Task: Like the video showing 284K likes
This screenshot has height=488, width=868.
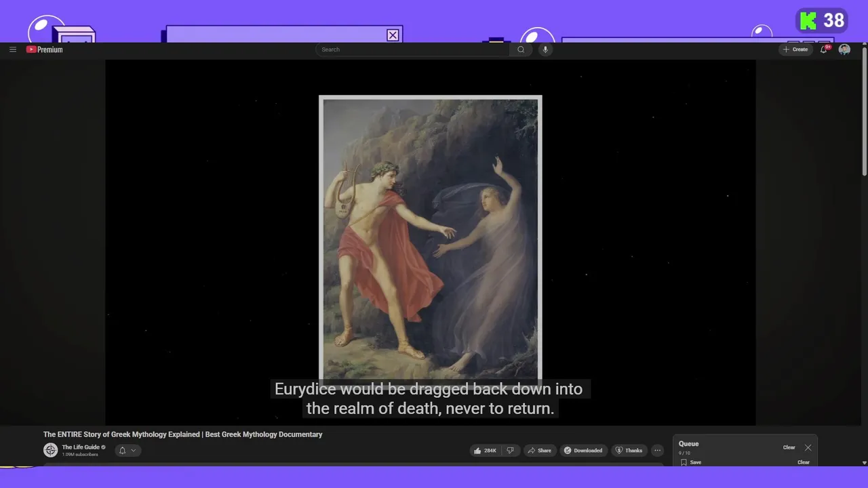Action: tap(486, 450)
